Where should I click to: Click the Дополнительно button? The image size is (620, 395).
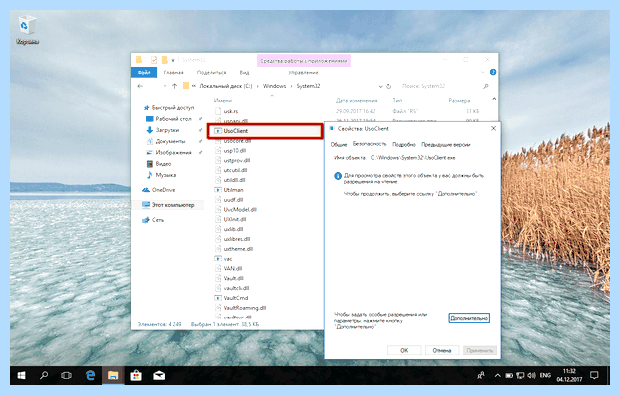pyautogui.click(x=469, y=318)
